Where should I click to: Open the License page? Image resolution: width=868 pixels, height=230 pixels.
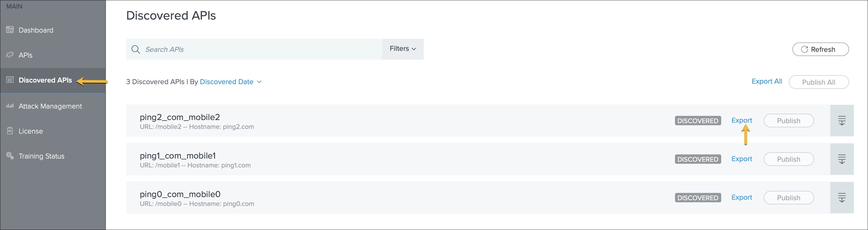point(31,131)
